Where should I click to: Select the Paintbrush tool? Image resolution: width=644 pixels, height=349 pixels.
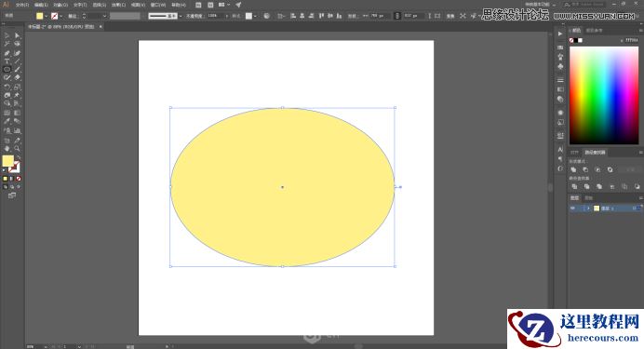(18, 70)
